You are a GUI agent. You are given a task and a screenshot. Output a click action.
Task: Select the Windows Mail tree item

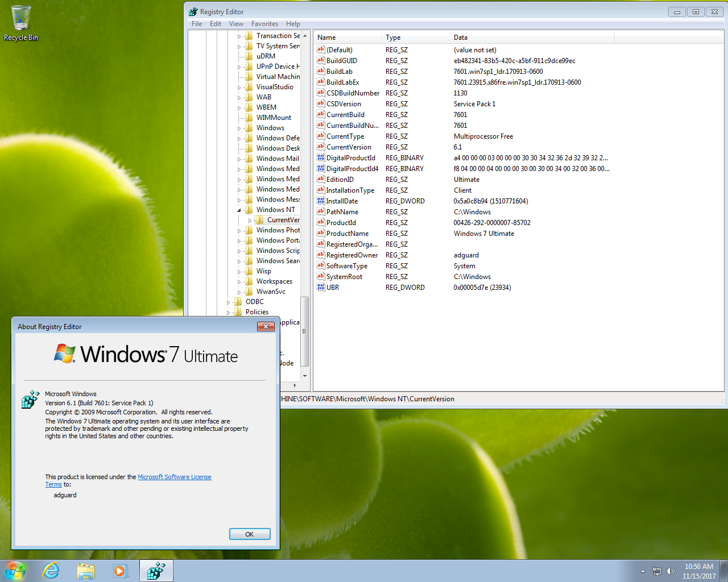[x=278, y=158]
